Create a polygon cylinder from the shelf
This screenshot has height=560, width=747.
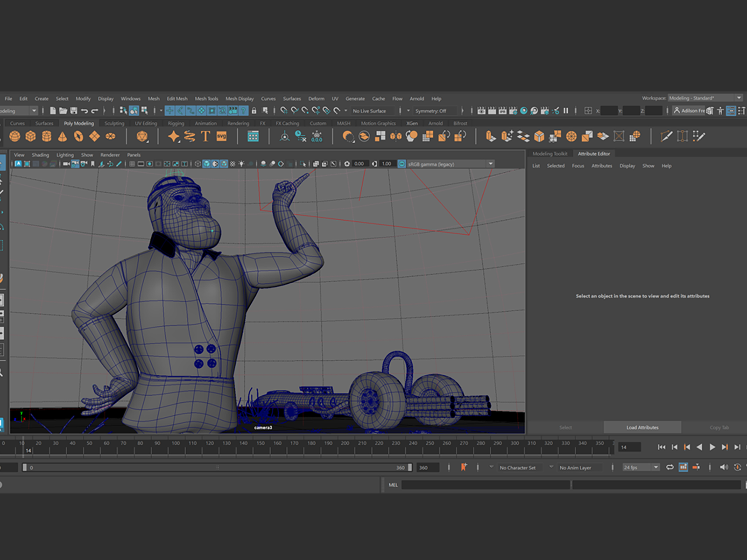tap(47, 136)
